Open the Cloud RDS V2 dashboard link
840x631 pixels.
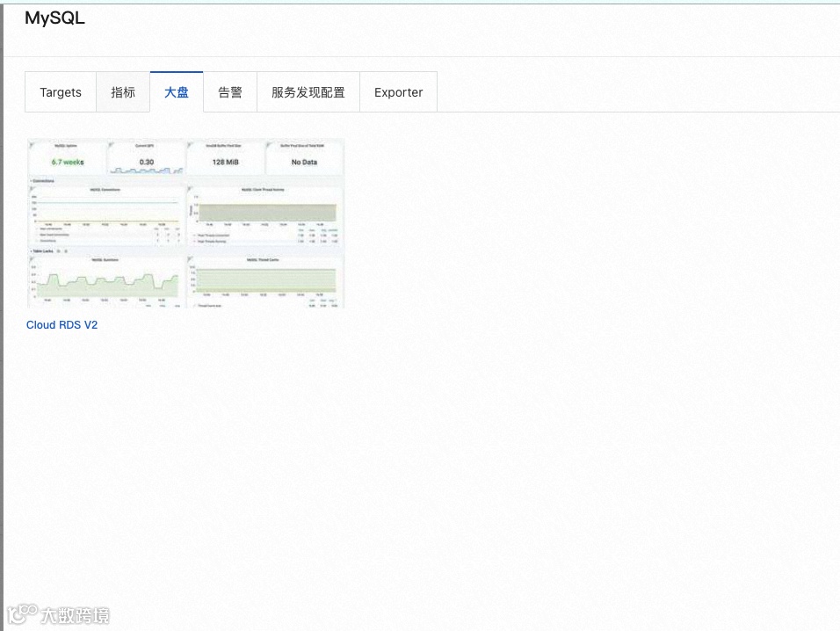tap(62, 325)
